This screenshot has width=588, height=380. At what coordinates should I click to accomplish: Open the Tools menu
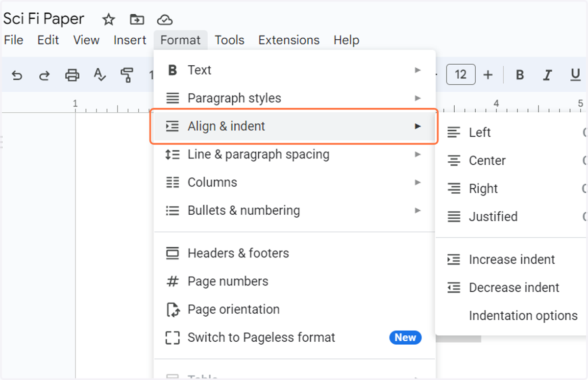[229, 40]
